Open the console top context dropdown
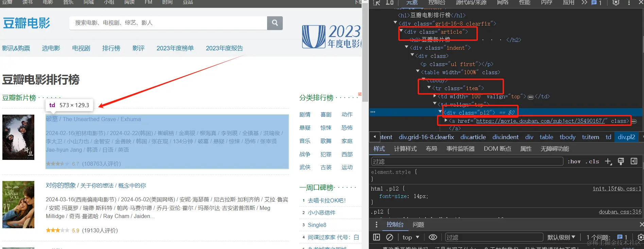The height and width of the screenshot is (249, 644). [411, 237]
